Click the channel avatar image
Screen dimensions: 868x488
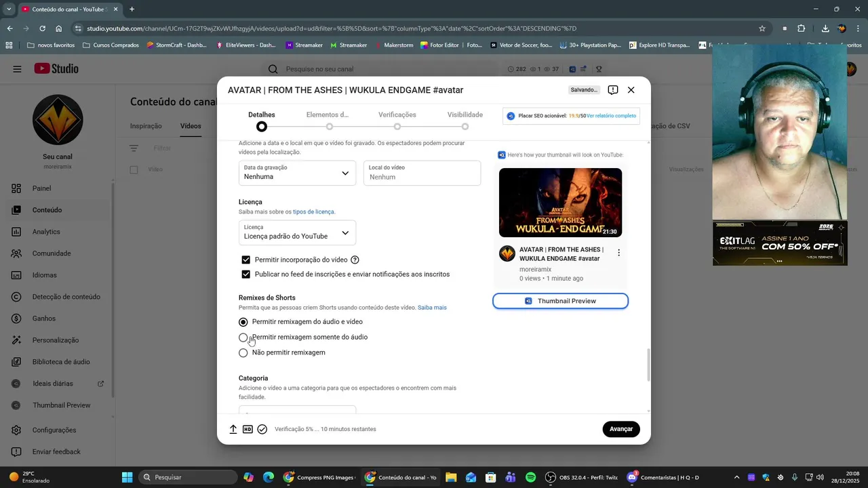coord(58,120)
